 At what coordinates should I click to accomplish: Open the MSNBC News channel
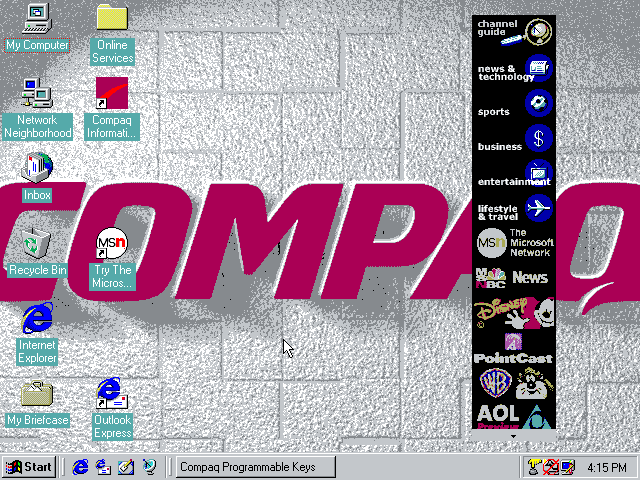(514, 278)
